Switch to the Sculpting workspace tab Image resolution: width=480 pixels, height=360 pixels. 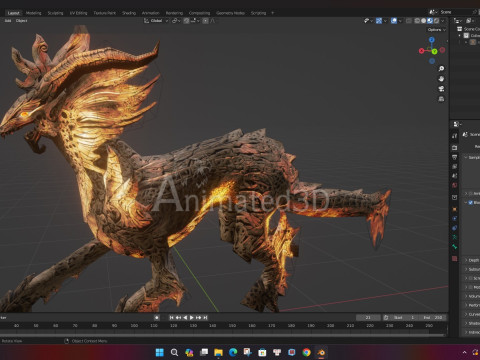point(55,13)
